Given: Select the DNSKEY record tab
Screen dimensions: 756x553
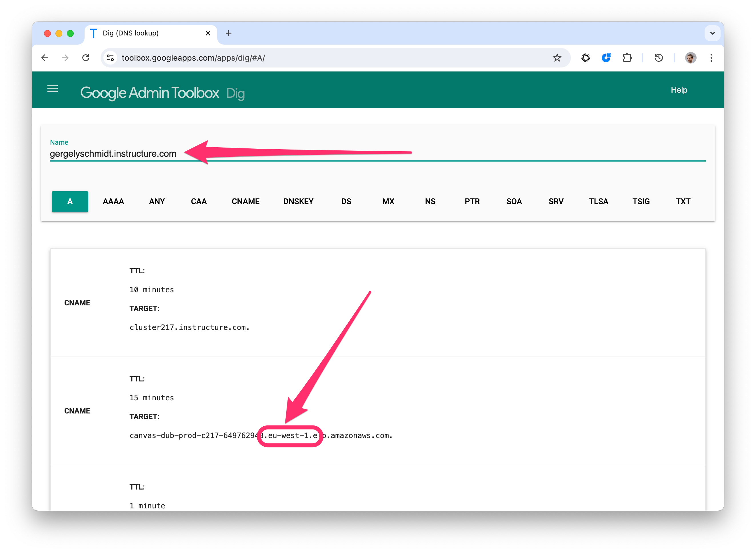Looking at the screenshot, I should (x=298, y=201).
